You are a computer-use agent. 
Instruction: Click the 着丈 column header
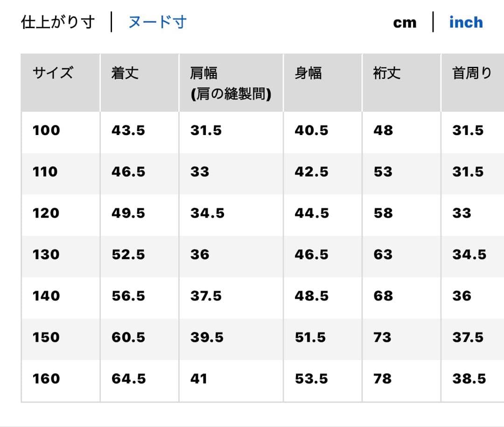click(125, 73)
